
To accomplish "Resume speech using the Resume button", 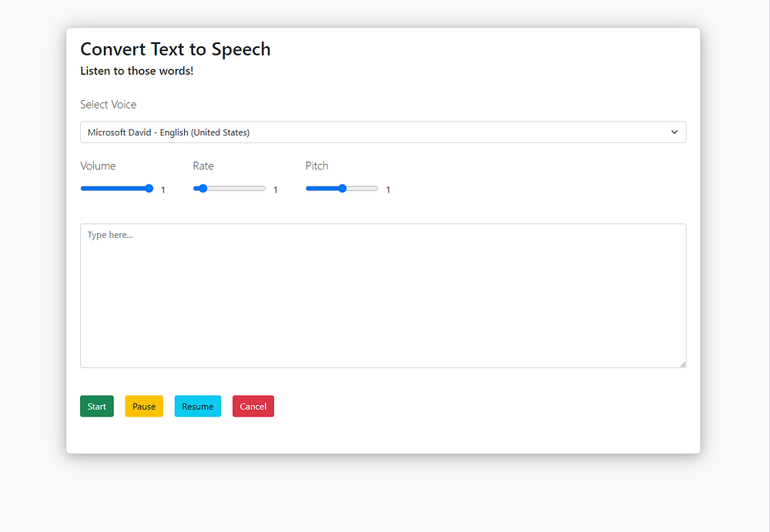I will point(198,407).
